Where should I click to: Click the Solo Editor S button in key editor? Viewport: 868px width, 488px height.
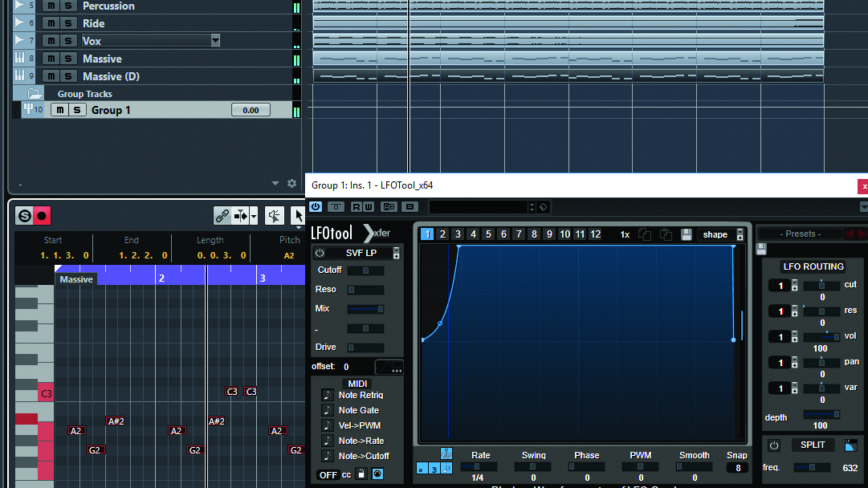pyautogui.click(x=24, y=216)
